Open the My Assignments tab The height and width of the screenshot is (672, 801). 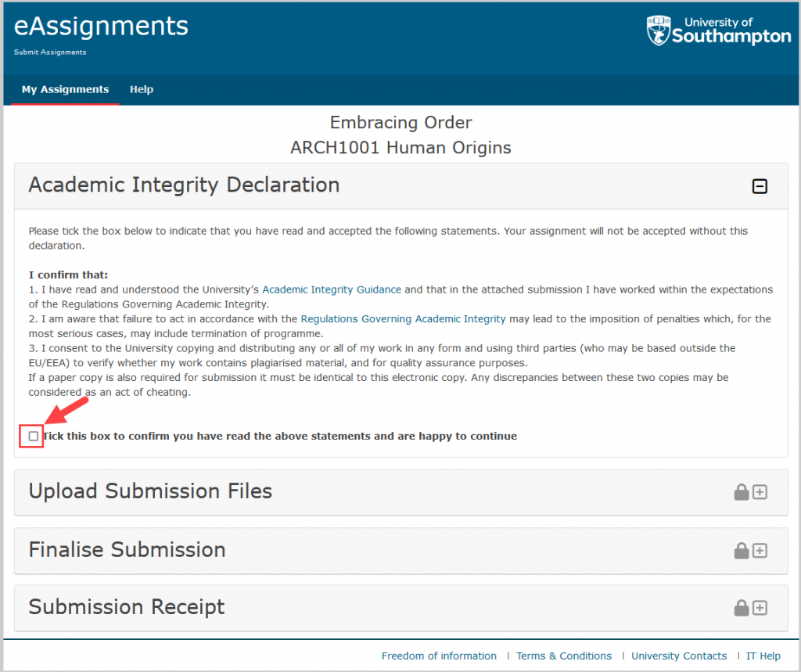click(65, 89)
